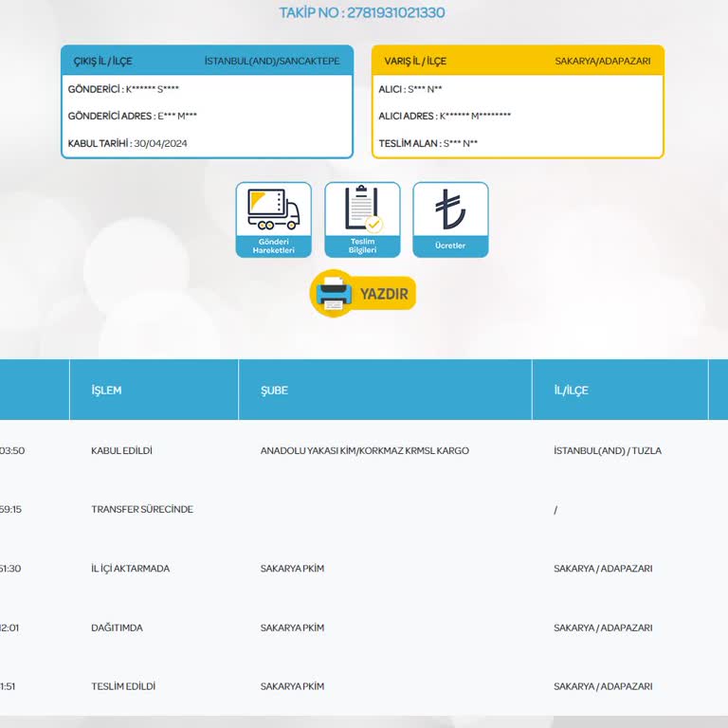Open Ücretler lira icon

click(x=450, y=220)
